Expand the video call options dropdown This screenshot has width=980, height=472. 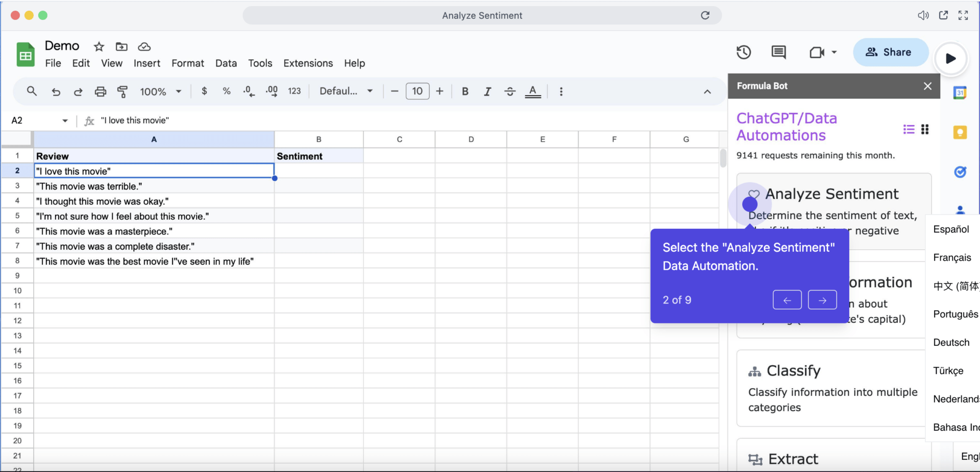tap(832, 52)
